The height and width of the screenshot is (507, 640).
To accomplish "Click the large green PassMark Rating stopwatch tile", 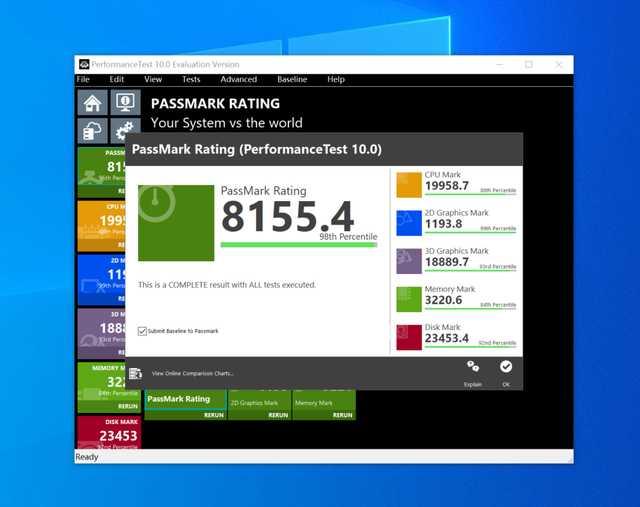I will 176,223.
